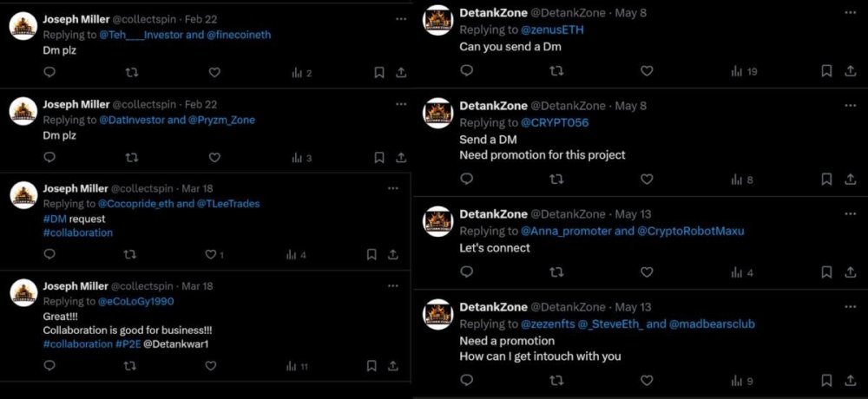Click Joseph Miller's avatar on the #DM request tweet
Image resolution: width=868 pixels, height=399 pixels.
[23, 195]
